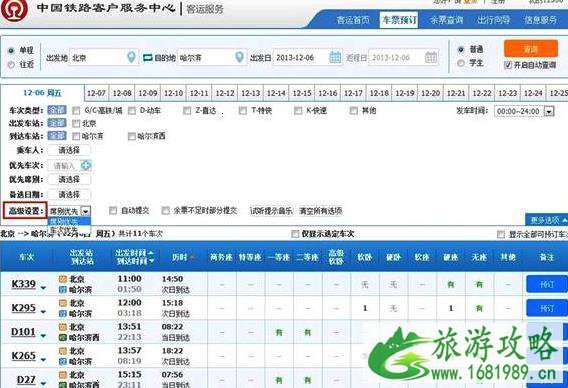Click 清空所有选项 link
Viewport: 568px width, 388px height.
coord(321,211)
